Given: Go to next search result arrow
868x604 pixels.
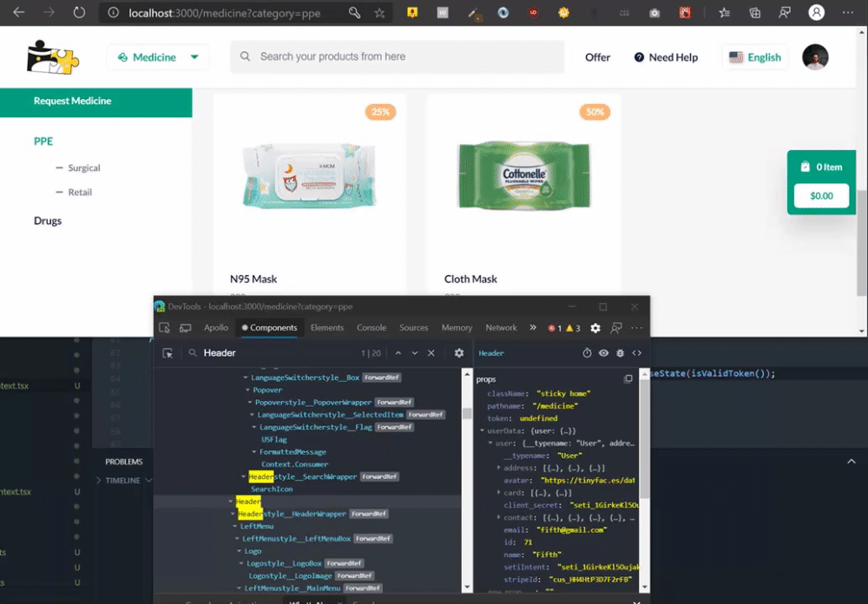Looking at the screenshot, I should click(x=415, y=353).
